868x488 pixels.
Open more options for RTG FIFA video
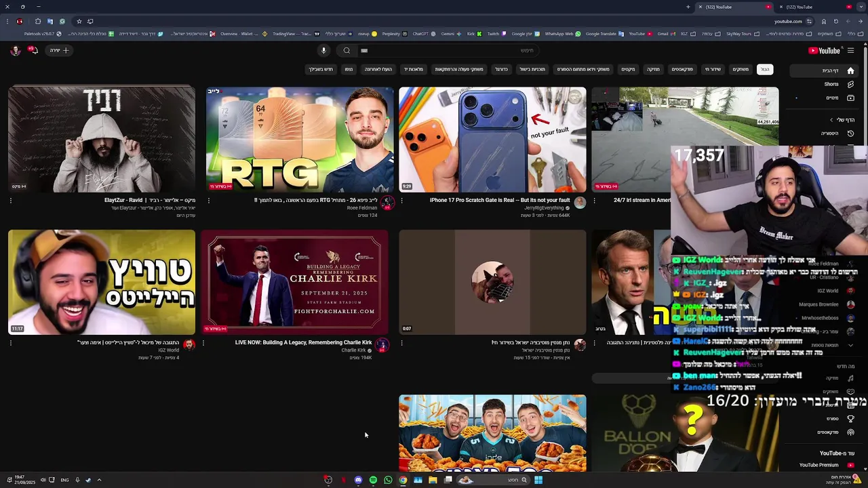click(x=208, y=200)
